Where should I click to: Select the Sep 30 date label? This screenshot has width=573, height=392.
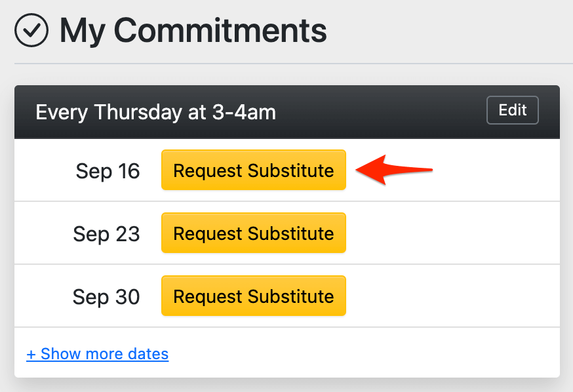[106, 296]
